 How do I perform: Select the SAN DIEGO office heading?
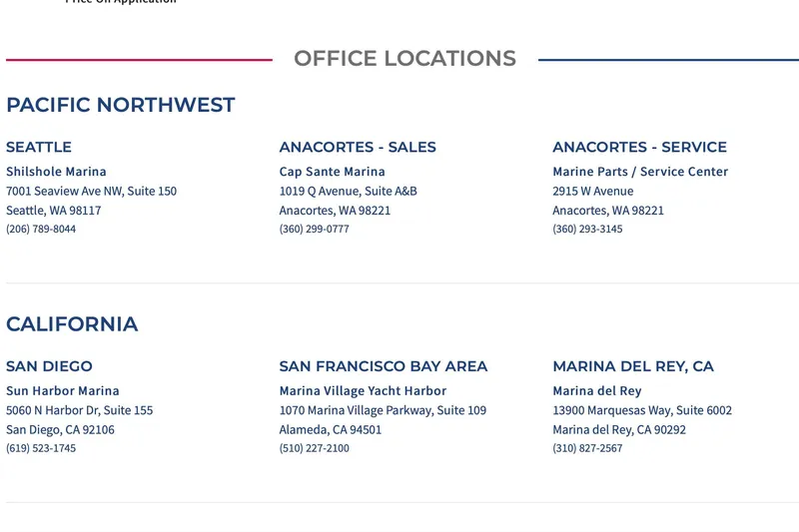pyautogui.click(x=49, y=366)
